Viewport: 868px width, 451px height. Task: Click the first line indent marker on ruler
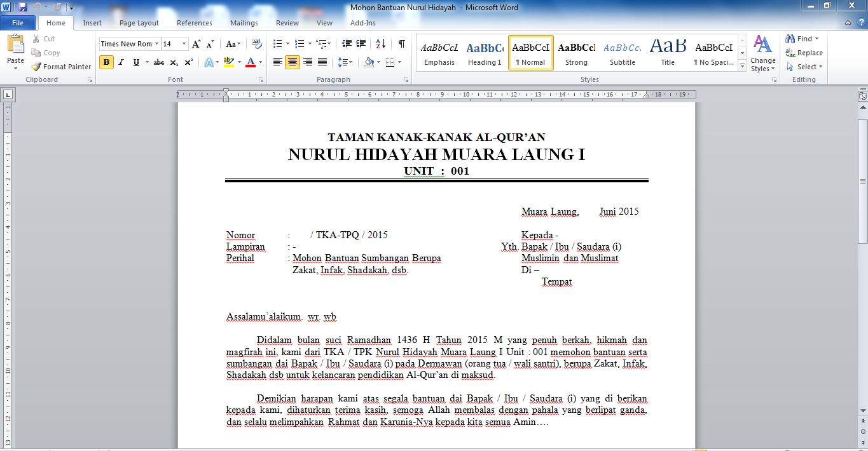pyautogui.click(x=226, y=92)
